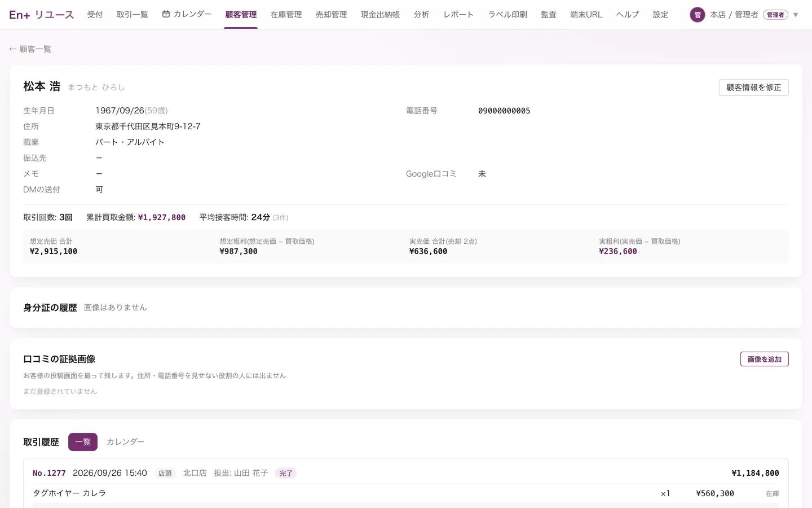The height and width of the screenshot is (508, 812).
Task: Open 端末URL page
Action: coord(586,15)
